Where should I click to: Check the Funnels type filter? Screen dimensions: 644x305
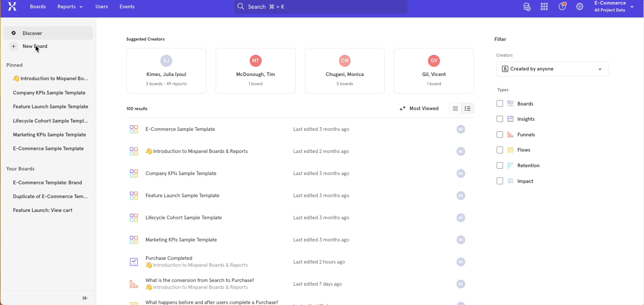(x=500, y=135)
